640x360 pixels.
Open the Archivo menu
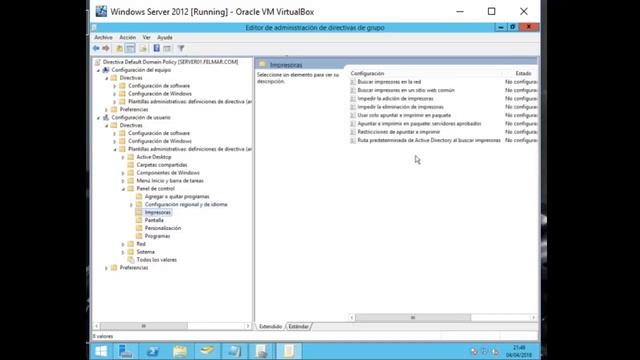[x=103, y=38]
